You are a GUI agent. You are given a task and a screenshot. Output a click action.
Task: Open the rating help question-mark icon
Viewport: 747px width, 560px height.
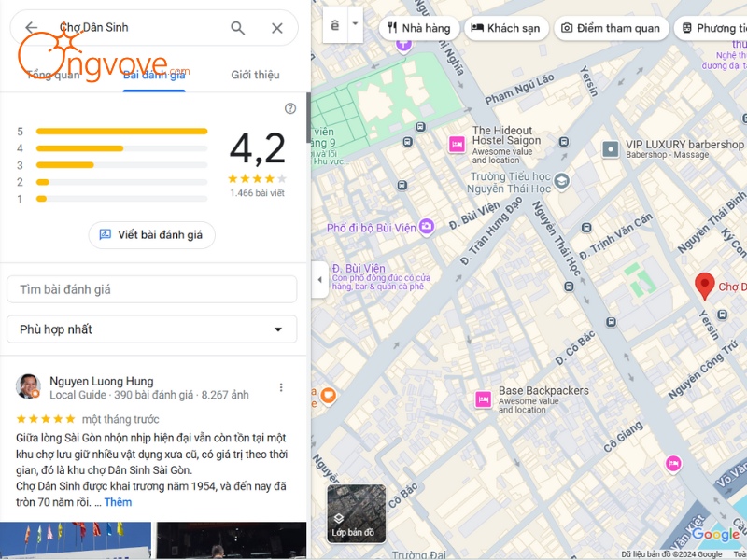point(290,108)
